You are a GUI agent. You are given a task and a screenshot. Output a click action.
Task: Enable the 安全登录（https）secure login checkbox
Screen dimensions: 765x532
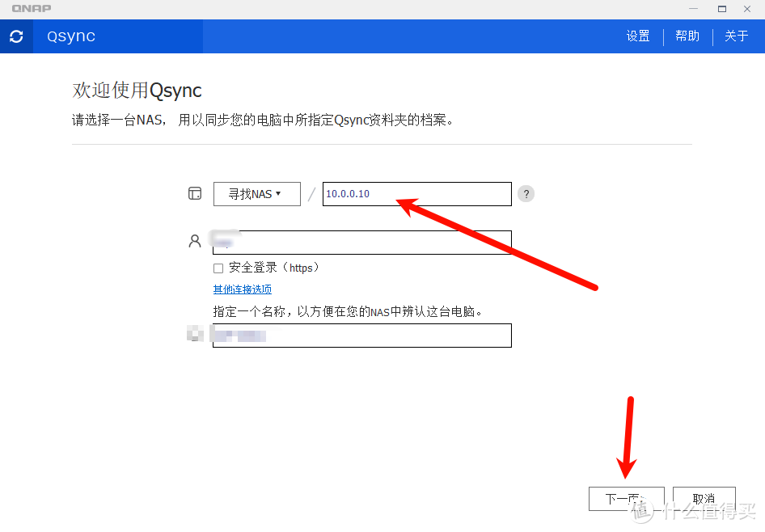click(218, 268)
